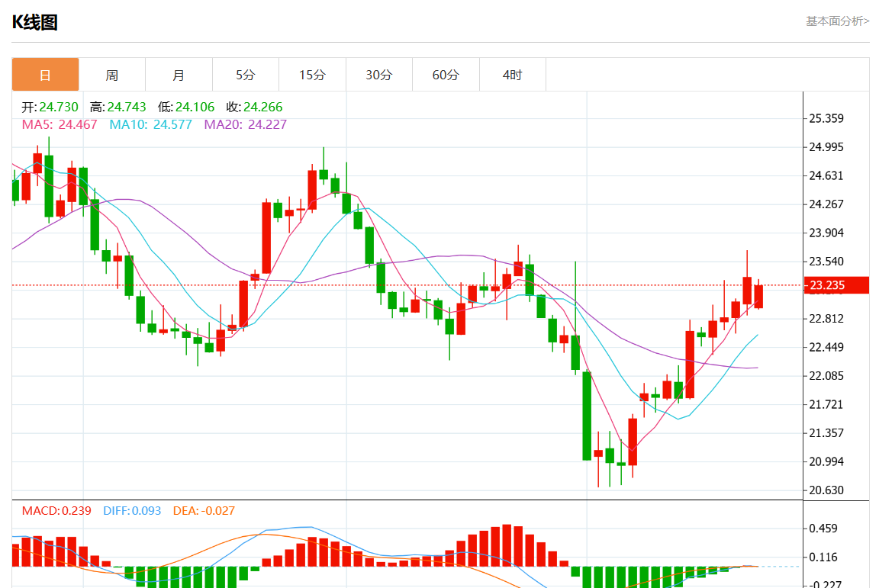The image size is (879, 588).
Task: Click the 21.721 price axis label
Action: tap(826, 404)
